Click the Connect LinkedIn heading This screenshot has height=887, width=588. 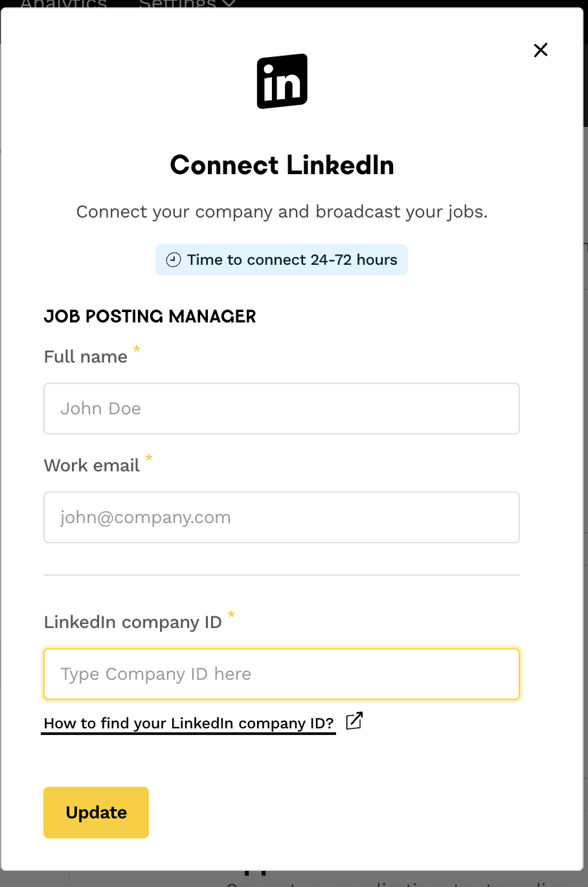282,165
